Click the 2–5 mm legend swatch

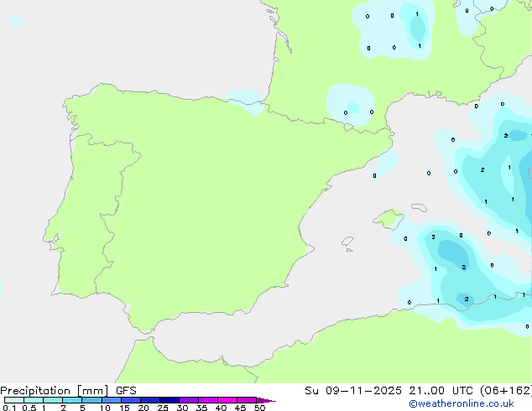pyautogui.click(x=72, y=400)
